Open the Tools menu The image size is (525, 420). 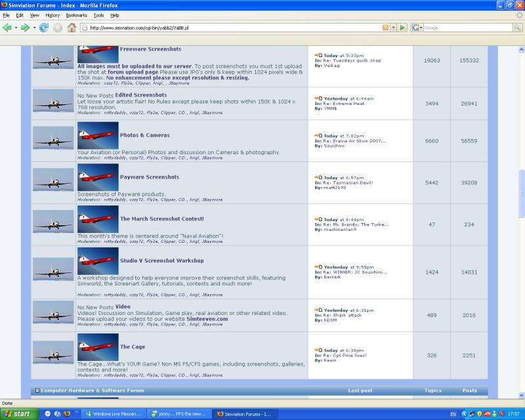tap(98, 15)
